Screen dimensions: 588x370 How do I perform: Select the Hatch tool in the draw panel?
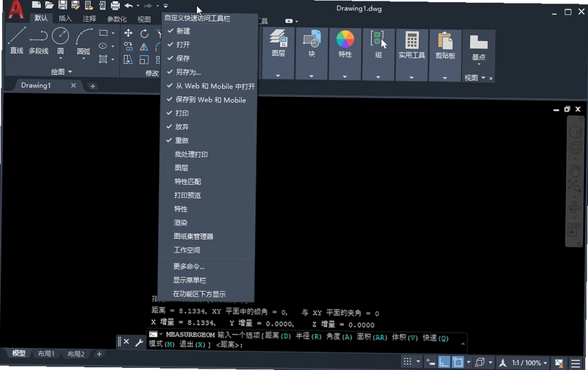pyautogui.click(x=103, y=59)
